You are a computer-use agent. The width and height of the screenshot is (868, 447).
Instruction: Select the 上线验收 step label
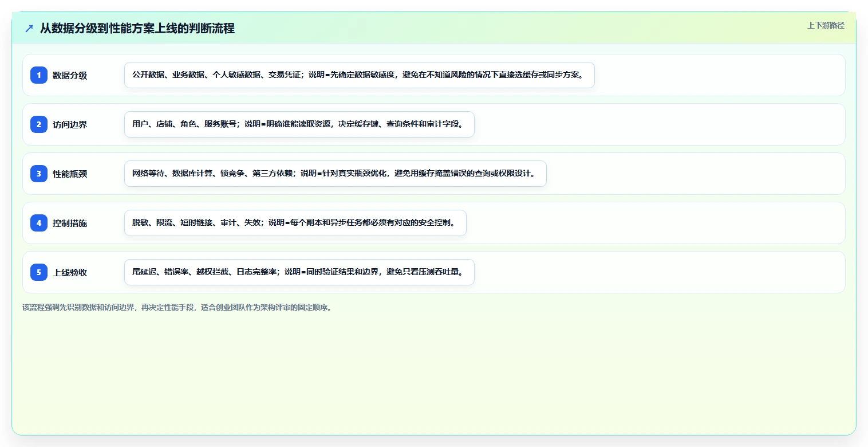[x=70, y=272]
